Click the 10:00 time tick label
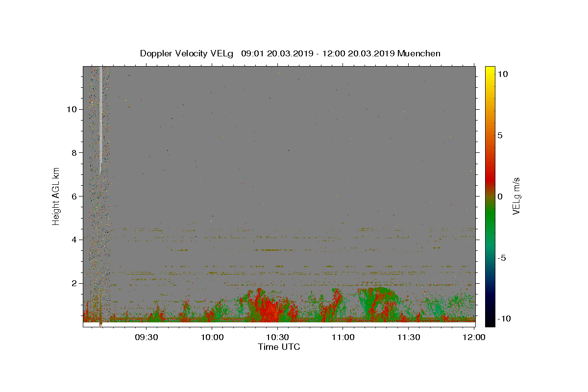The image size is (588, 392). tap(212, 337)
